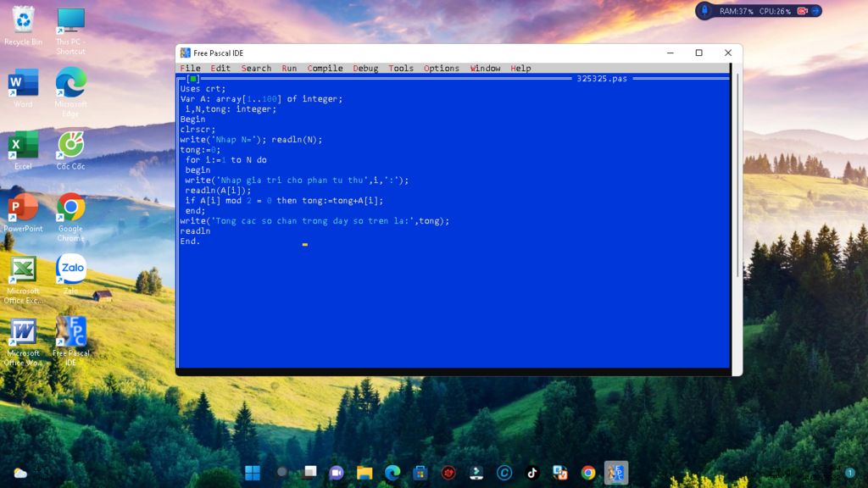868x488 pixels.
Task: Click the 325325.pas file title
Action: [602, 79]
